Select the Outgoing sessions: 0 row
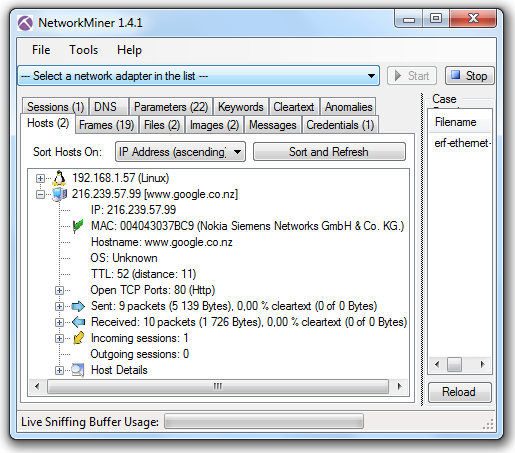 click(140, 354)
